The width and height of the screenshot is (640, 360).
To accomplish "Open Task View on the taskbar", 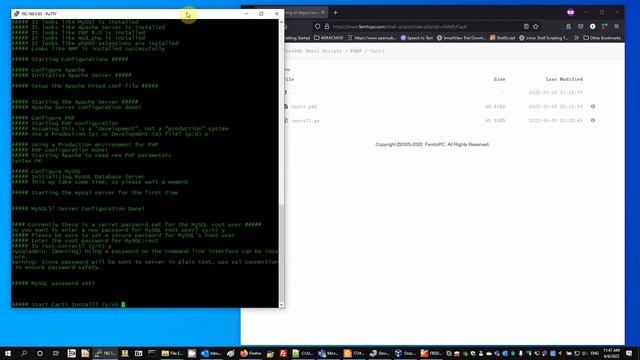I will (x=56, y=353).
